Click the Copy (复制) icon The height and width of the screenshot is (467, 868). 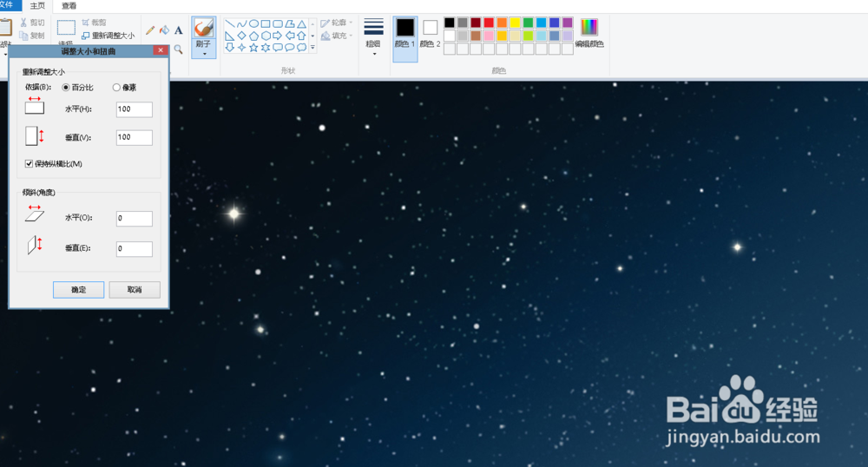point(23,36)
